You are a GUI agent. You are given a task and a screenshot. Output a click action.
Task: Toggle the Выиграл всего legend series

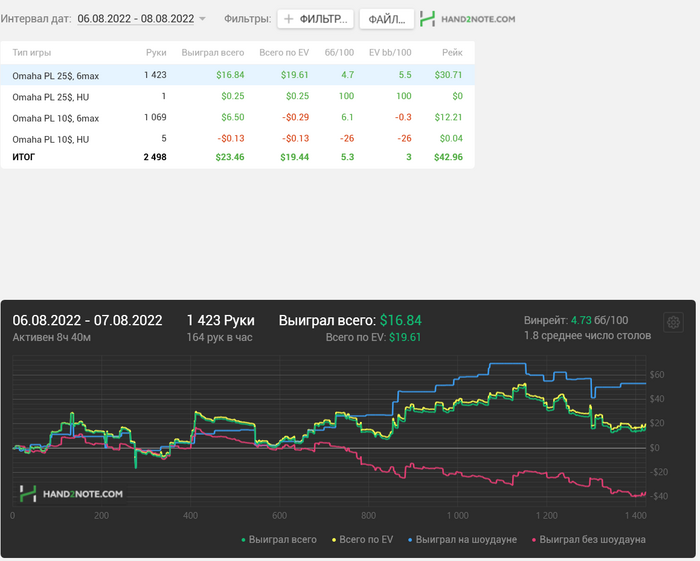[279, 540]
